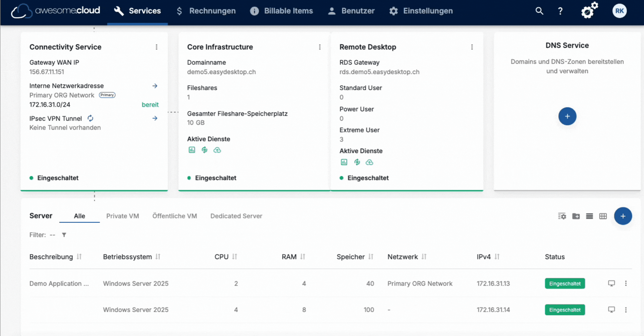
Task: Click the 172.16.31.0/24 network address
Action: pos(50,105)
